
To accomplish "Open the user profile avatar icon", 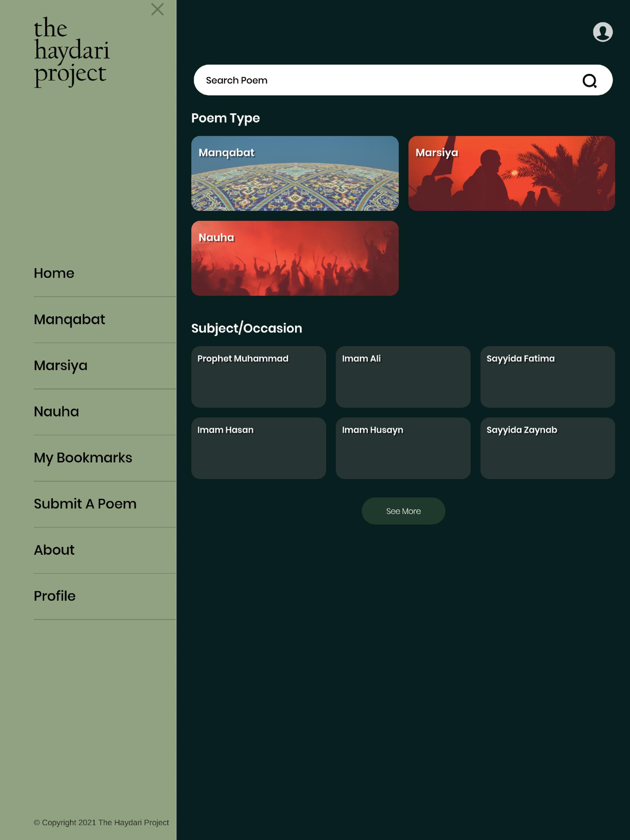I will pos(603,32).
